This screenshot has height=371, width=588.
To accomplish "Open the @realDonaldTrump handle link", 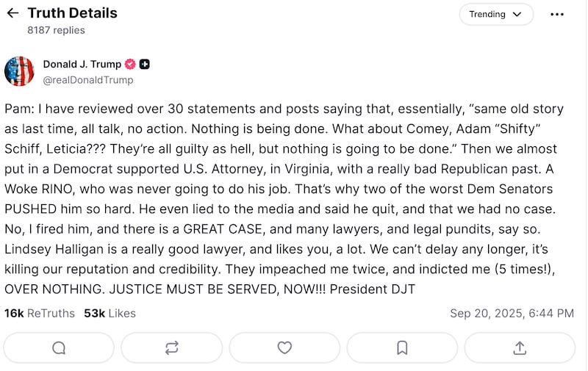I will 88,80.
